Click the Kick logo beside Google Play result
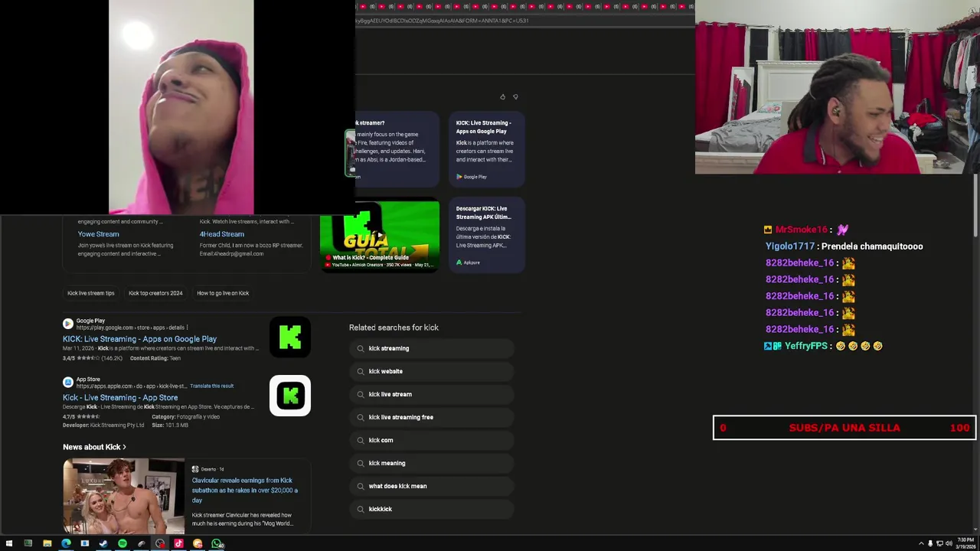The image size is (980, 551). (290, 337)
